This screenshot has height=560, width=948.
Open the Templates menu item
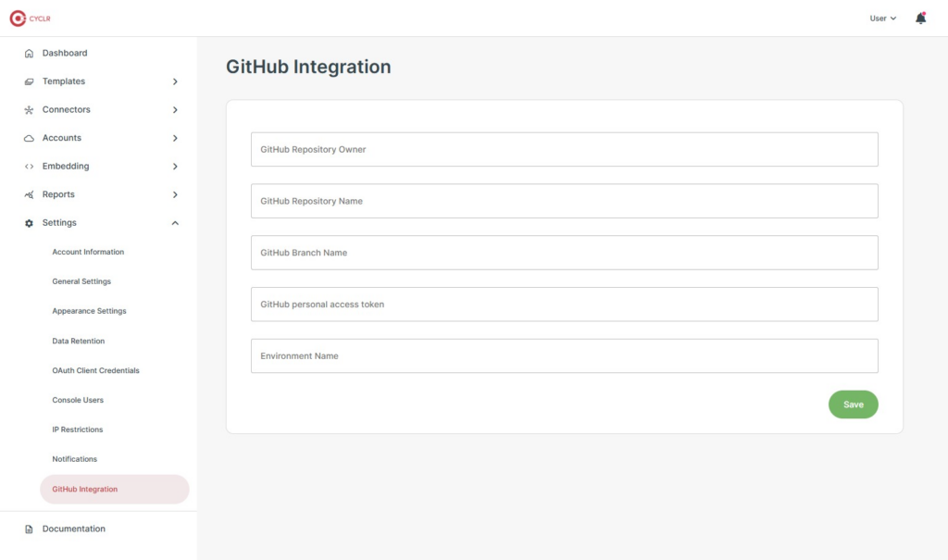(64, 81)
